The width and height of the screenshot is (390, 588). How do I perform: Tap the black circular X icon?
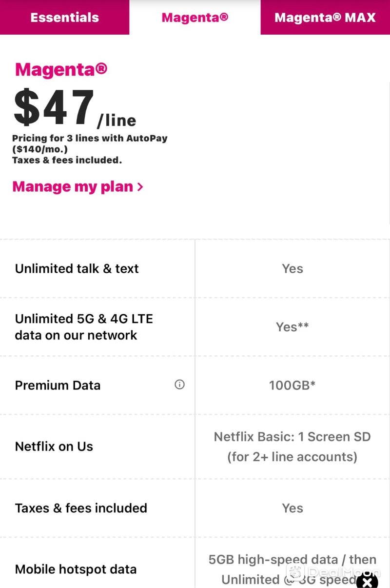point(367,581)
